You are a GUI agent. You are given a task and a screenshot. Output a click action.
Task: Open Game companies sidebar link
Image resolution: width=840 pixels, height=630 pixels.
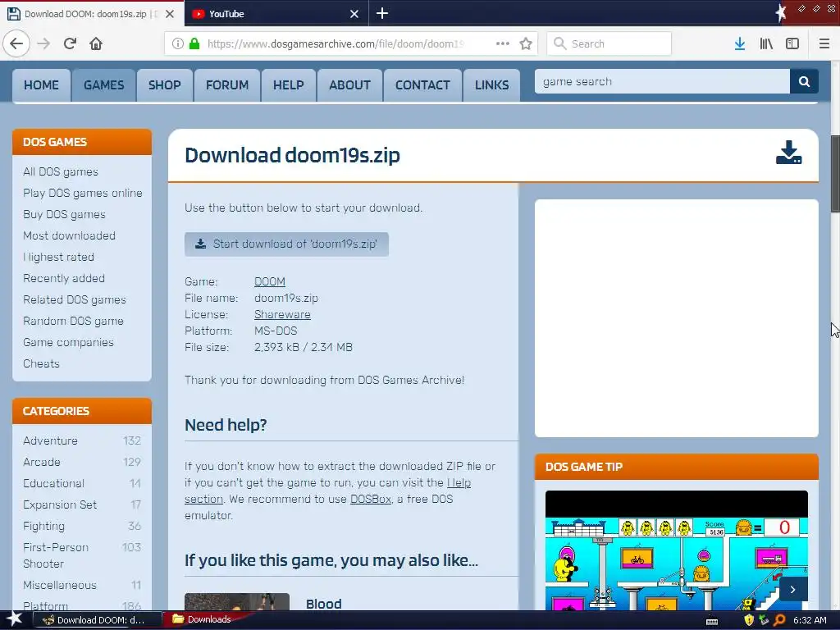click(x=69, y=343)
